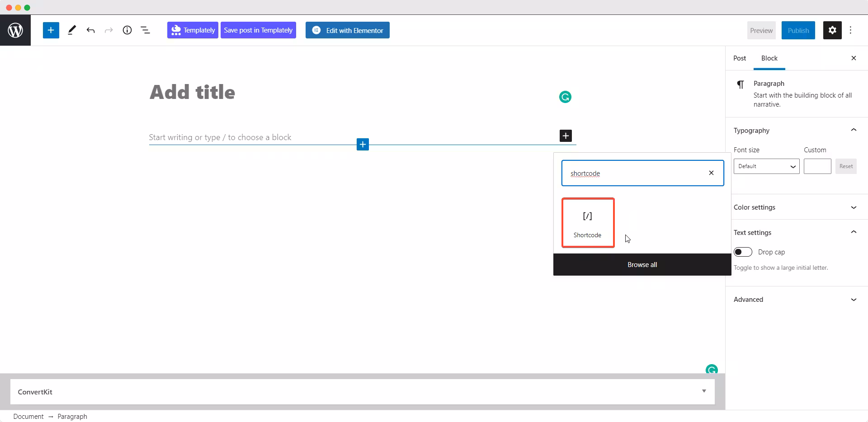Image resolution: width=868 pixels, height=422 pixels.
Task: Choose the Shortcode block
Action: click(588, 223)
